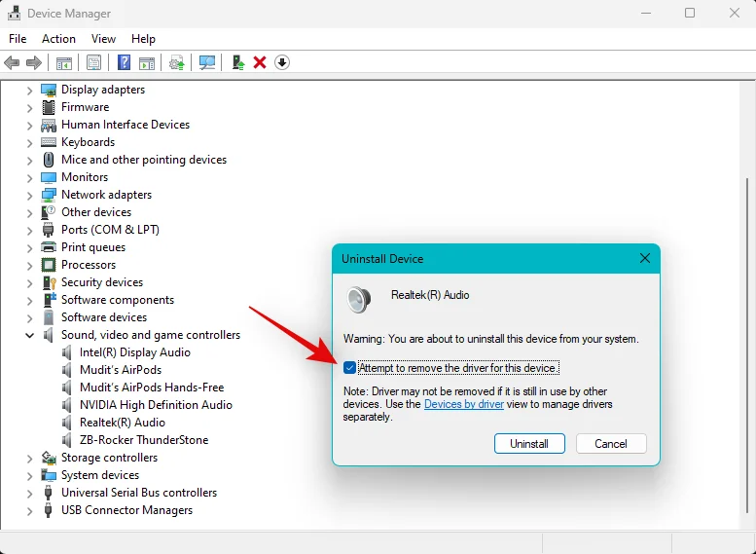Screen dimensions: 756x554
Task: Click the Update driver software toolbar icon
Action: point(177,62)
